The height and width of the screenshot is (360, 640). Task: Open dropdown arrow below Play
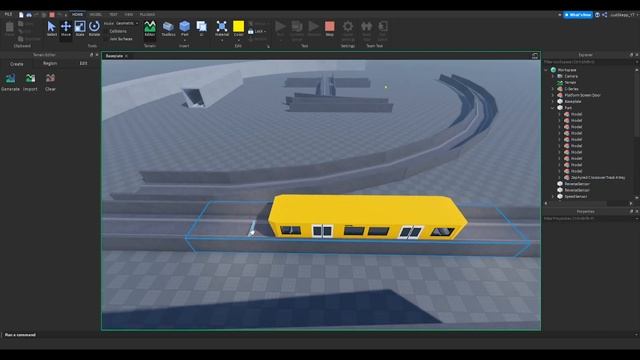click(280, 40)
